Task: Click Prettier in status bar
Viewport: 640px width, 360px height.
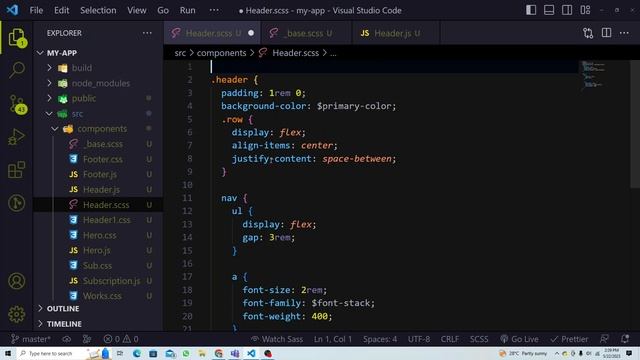Action: [x=569, y=339]
